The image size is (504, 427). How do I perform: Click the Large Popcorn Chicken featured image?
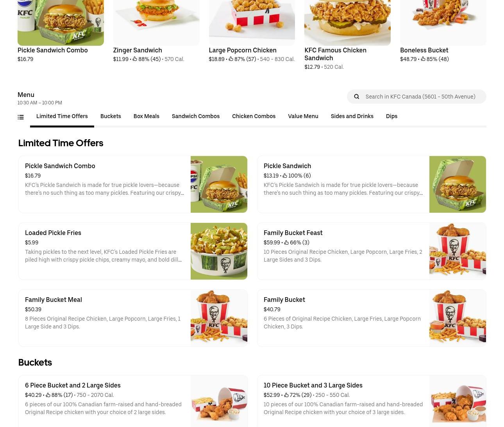click(252, 23)
